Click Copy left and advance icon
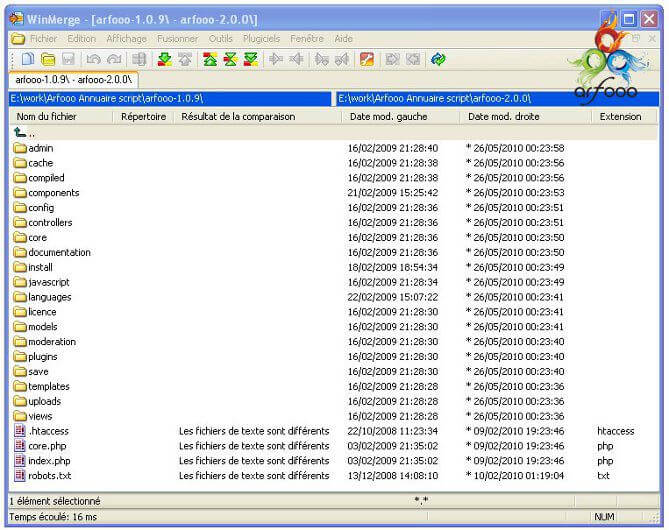Viewport: 669px width, 530px height. 342,59
